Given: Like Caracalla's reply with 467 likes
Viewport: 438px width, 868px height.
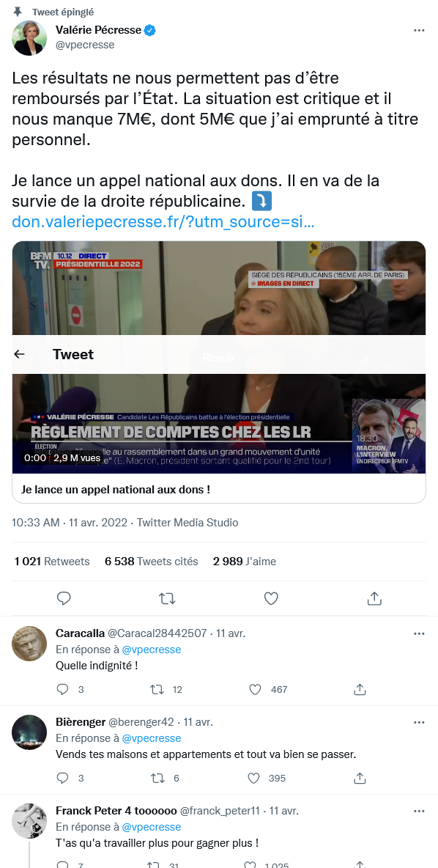Looking at the screenshot, I should coord(254,689).
